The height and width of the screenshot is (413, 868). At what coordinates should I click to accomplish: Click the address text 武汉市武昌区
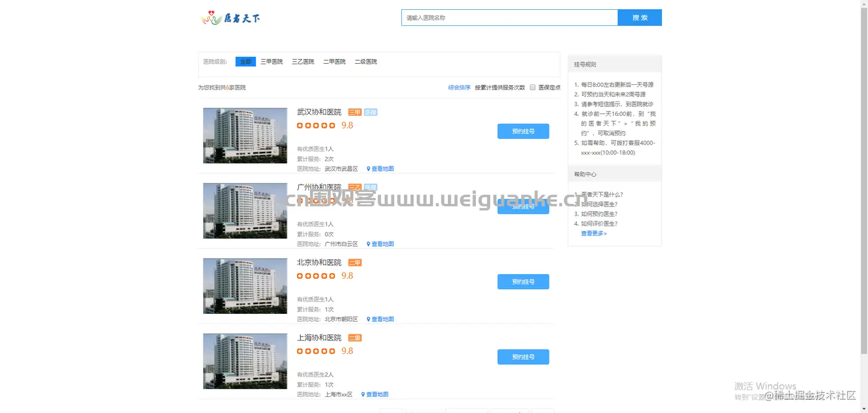tap(341, 169)
